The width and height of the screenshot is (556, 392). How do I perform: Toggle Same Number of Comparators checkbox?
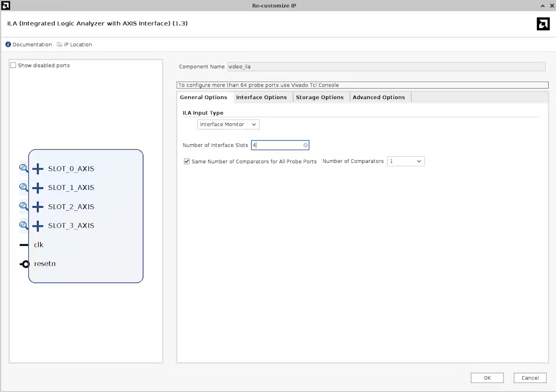[x=187, y=161]
